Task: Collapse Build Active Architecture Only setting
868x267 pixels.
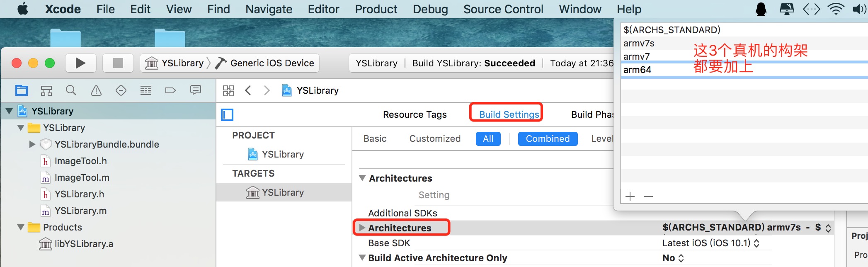Action: pyautogui.click(x=362, y=258)
